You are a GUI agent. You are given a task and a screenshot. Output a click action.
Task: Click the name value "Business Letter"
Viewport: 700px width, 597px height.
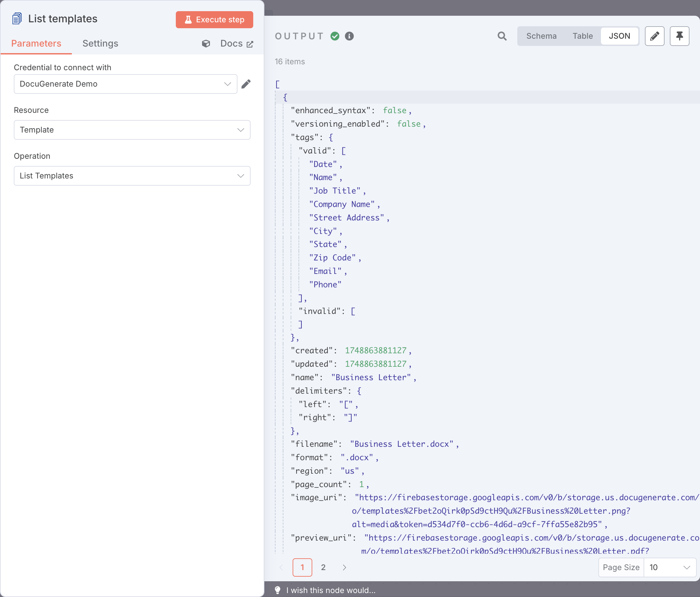point(371,378)
